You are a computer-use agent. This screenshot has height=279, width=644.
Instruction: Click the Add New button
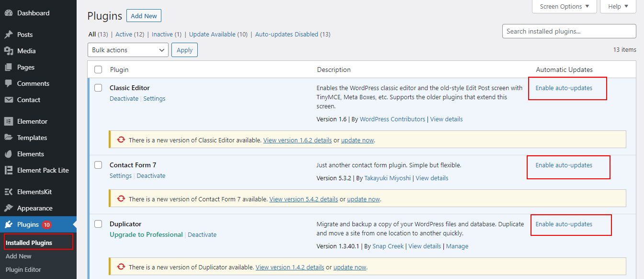144,16
